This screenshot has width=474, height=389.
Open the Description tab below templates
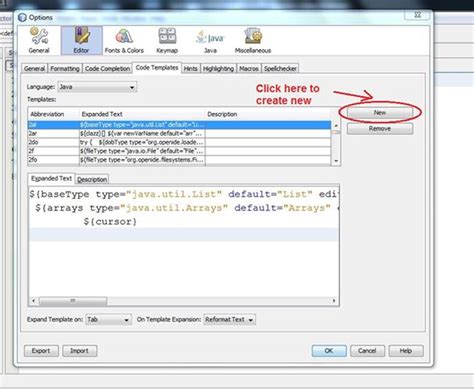[x=92, y=179]
